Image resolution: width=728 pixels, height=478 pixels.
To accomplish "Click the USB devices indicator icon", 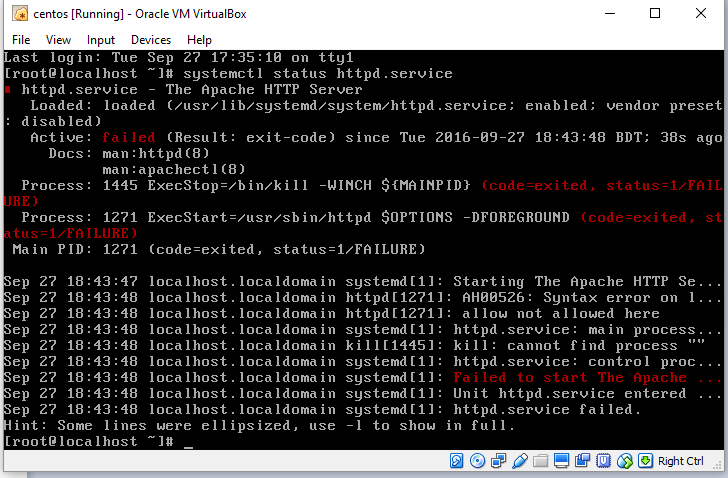I will (x=520, y=460).
